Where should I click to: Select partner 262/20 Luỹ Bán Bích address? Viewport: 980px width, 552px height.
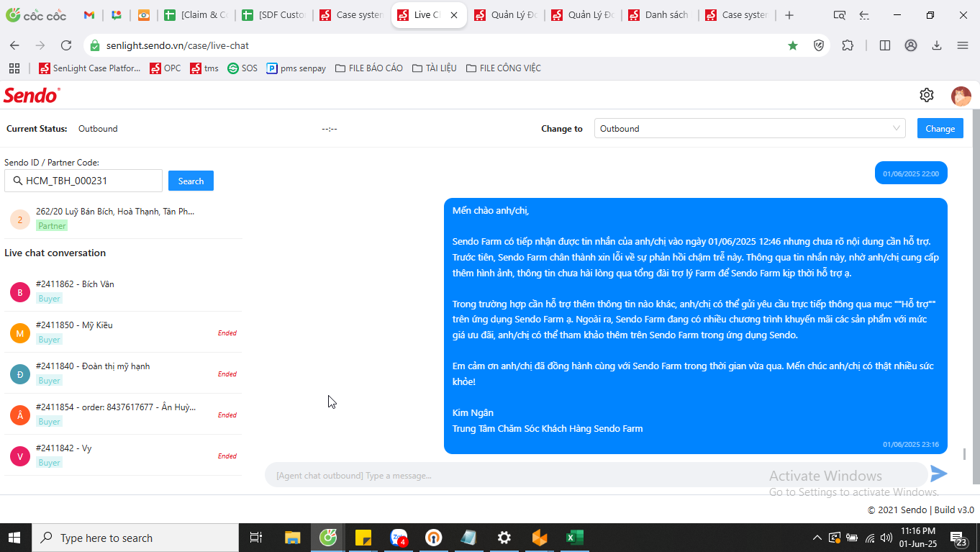(x=123, y=218)
